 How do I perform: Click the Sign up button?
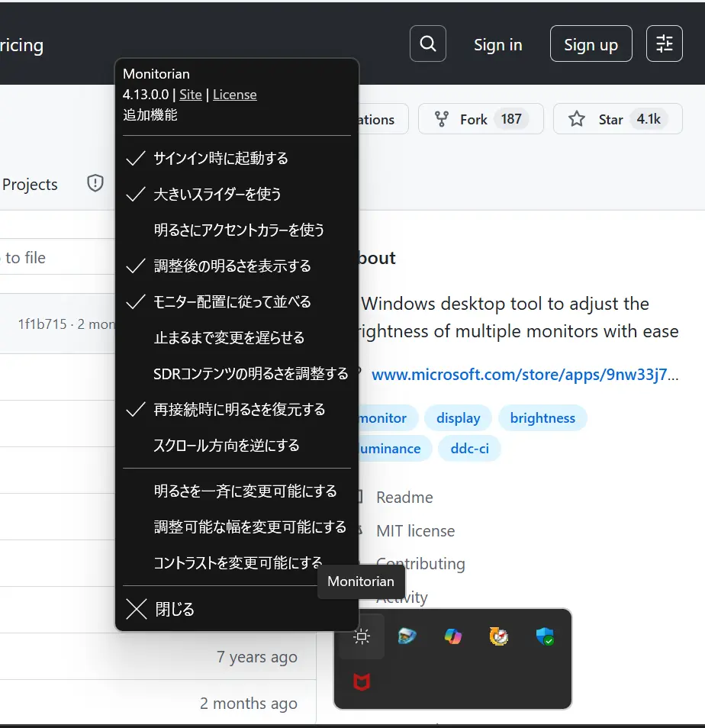pyautogui.click(x=591, y=44)
